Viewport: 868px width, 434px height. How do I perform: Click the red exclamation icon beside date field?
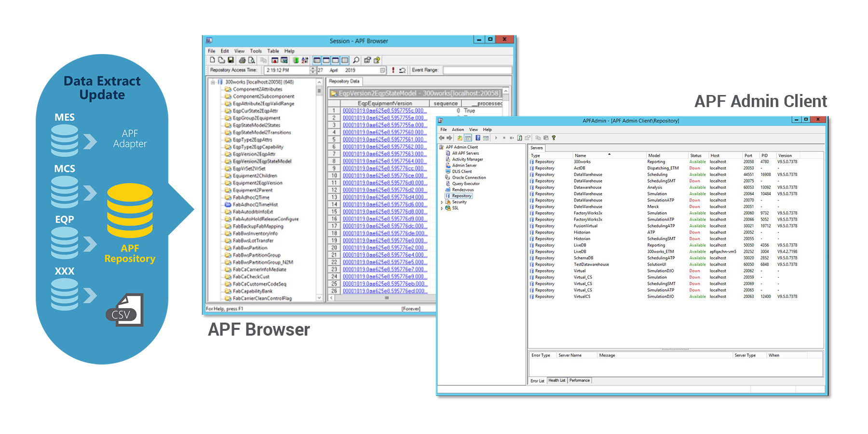point(393,70)
